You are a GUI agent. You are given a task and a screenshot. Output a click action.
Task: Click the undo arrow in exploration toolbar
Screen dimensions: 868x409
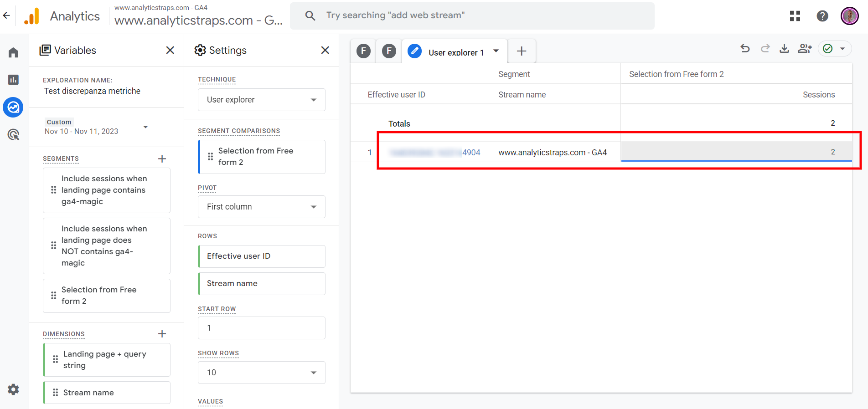(x=745, y=49)
